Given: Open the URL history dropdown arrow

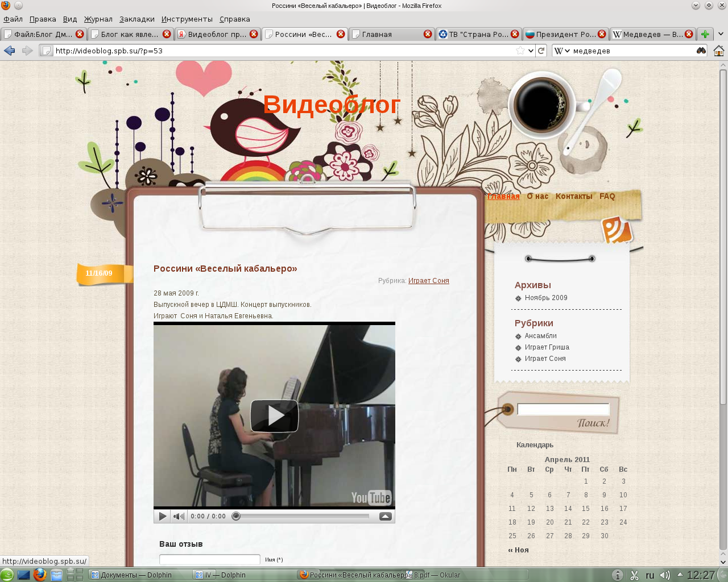Looking at the screenshot, I should 531,51.
